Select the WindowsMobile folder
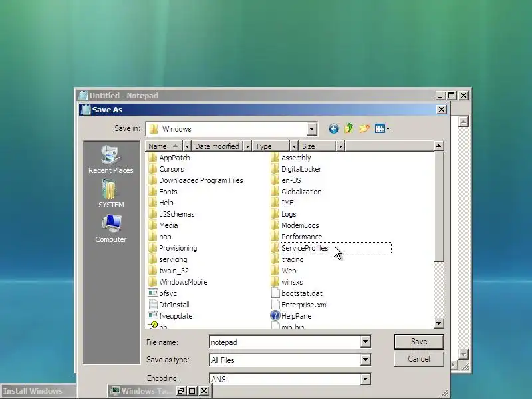This screenshot has height=399, width=532. 178,282
